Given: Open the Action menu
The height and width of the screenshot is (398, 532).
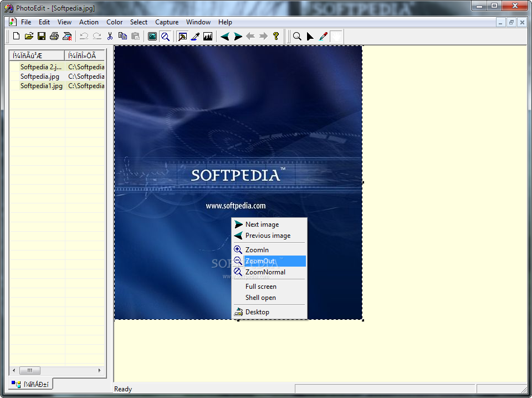Looking at the screenshot, I should pyautogui.click(x=89, y=22).
